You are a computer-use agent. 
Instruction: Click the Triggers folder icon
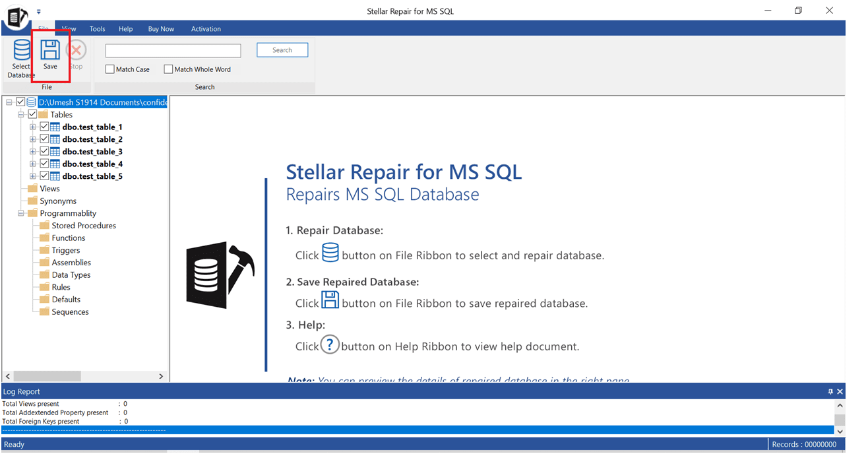44,250
